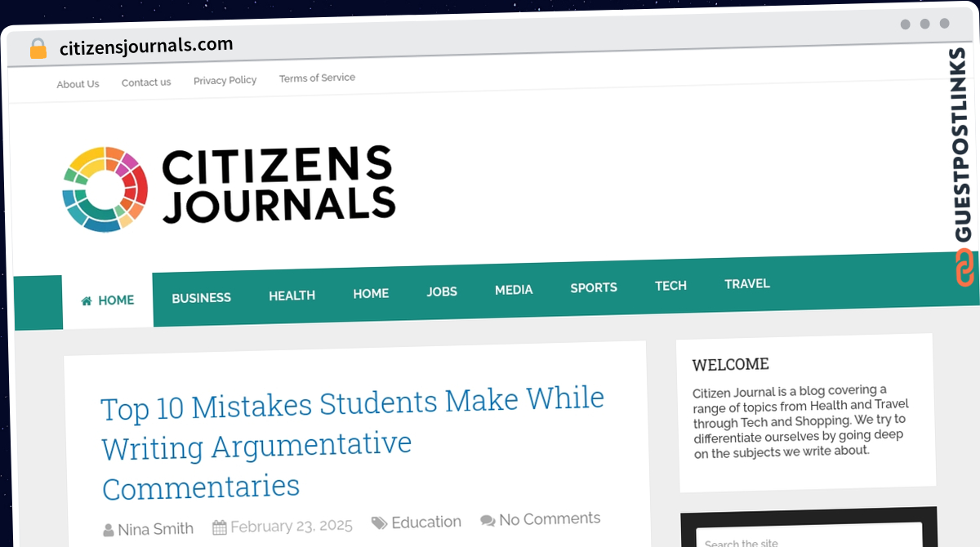This screenshot has height=547, width=980.
Task: Open the Contact us page
Action: tap(146, 82)
